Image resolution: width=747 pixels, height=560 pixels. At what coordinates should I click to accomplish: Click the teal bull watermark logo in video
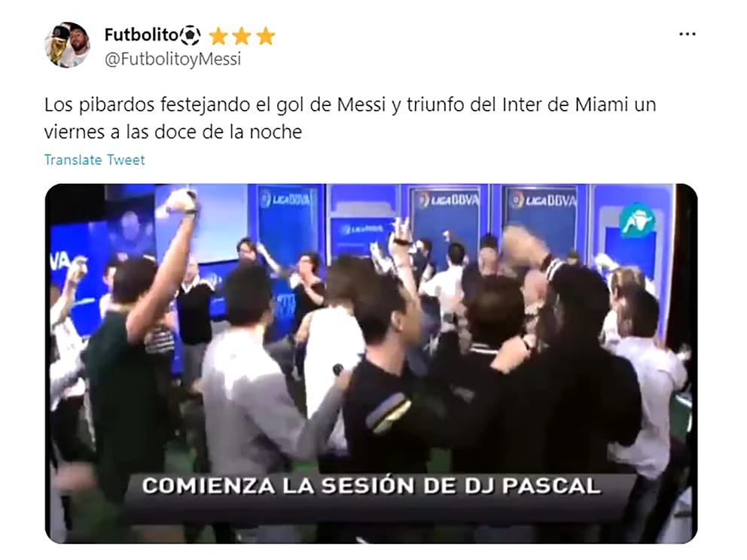(637, 221)
